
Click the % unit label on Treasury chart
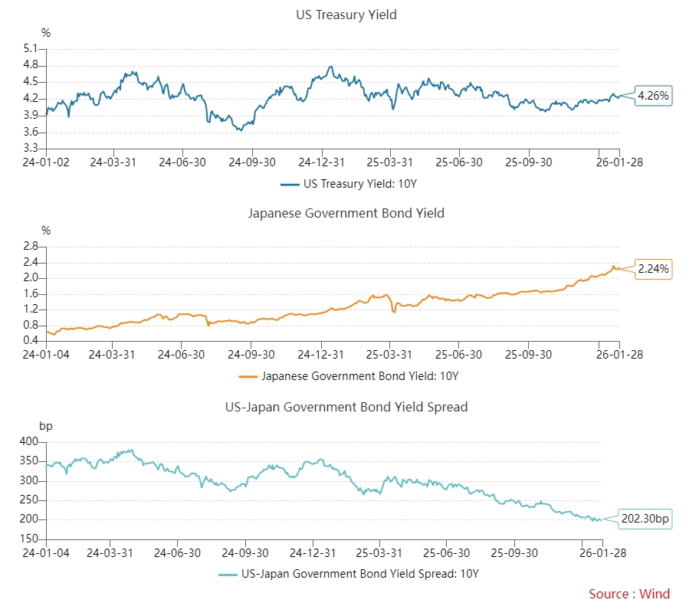coord(45,33)
